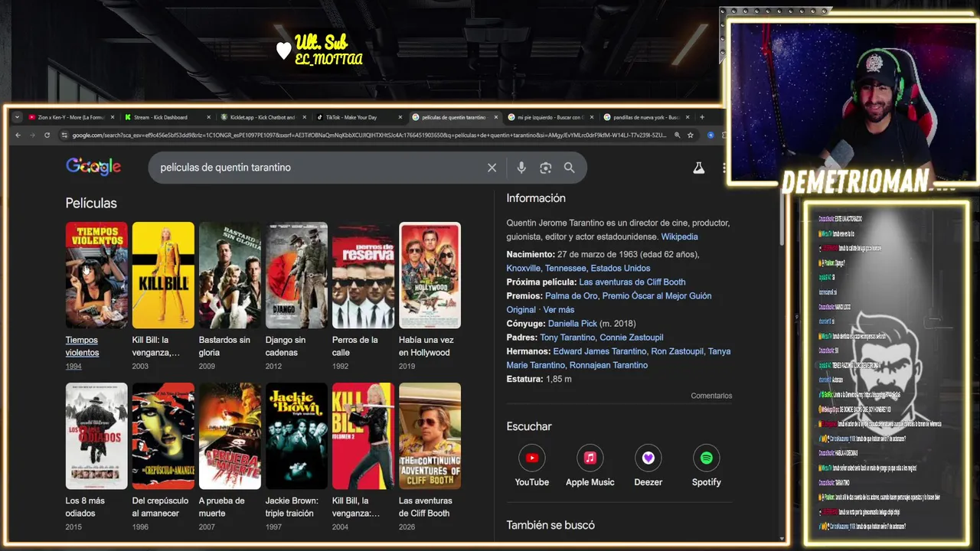Submit search with the magnifying glass
Viewport: 980px width, 551px height.
(569, 168)
